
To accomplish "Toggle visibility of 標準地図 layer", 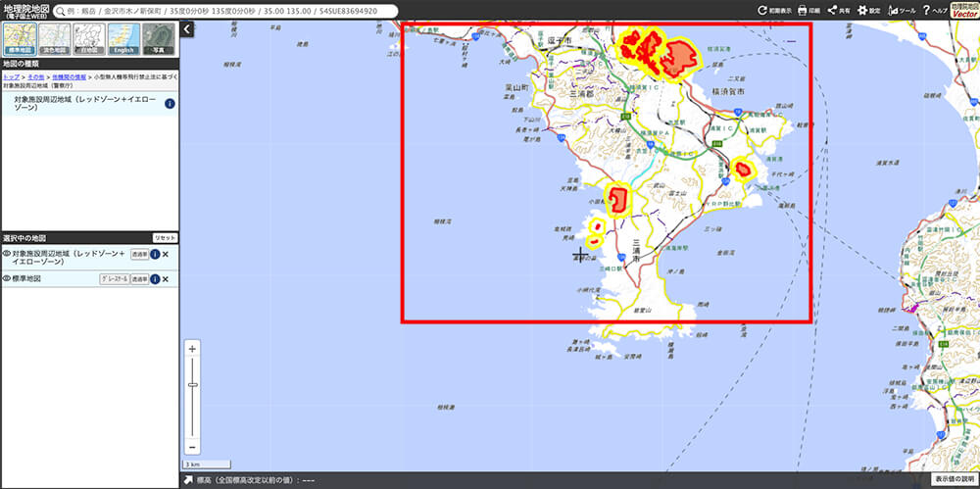I will (6, 279).
